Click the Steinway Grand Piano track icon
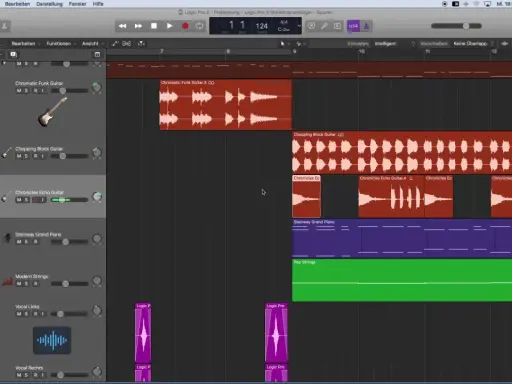The width and height of the screenshot is (512, 384). (x=7, y=238)
